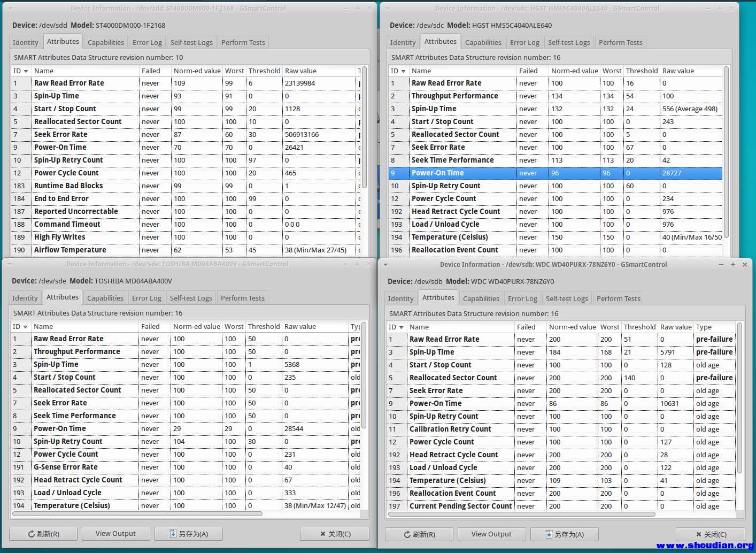Sort by ID arrow in ST4000DM000 window
Viewport: 756px width, 553px height.
coord(26,71)
